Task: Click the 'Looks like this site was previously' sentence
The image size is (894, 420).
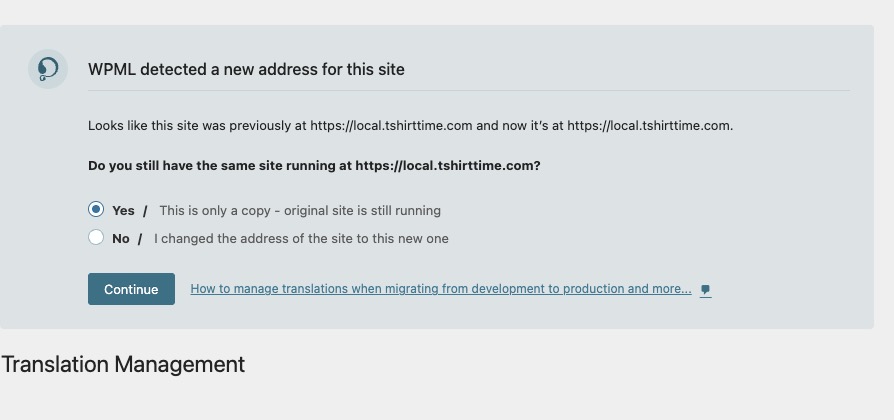Action: (x=411, y=125)
